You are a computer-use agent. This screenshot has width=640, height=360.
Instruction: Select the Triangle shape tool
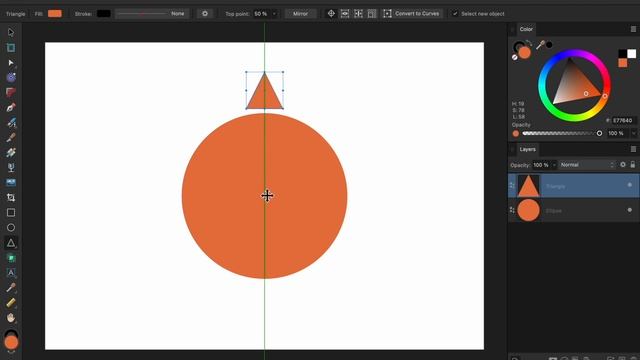[x=11, y=243]
